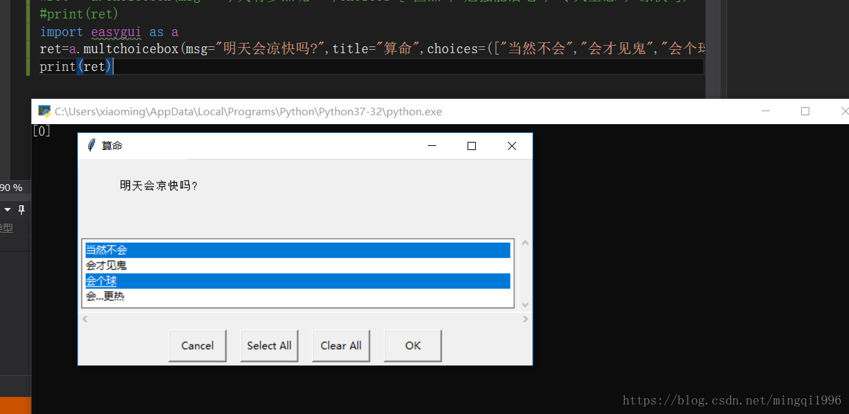
Task: Click the Select All button
Action: 269,345
